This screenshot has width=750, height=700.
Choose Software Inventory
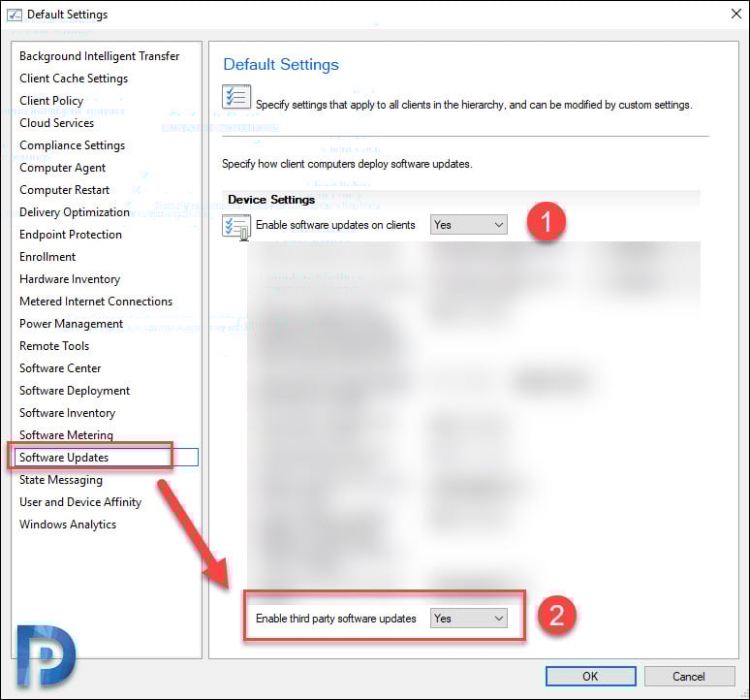(68, 413)
